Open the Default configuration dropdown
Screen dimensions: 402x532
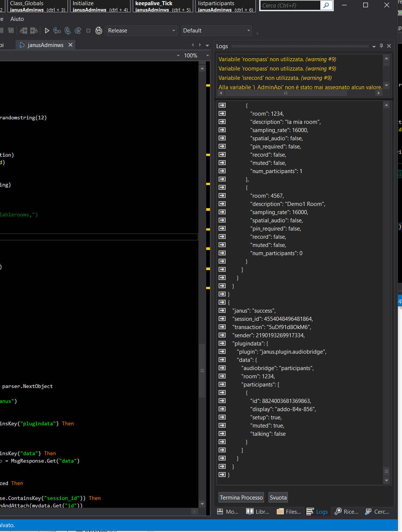click(x=216, y=31)
